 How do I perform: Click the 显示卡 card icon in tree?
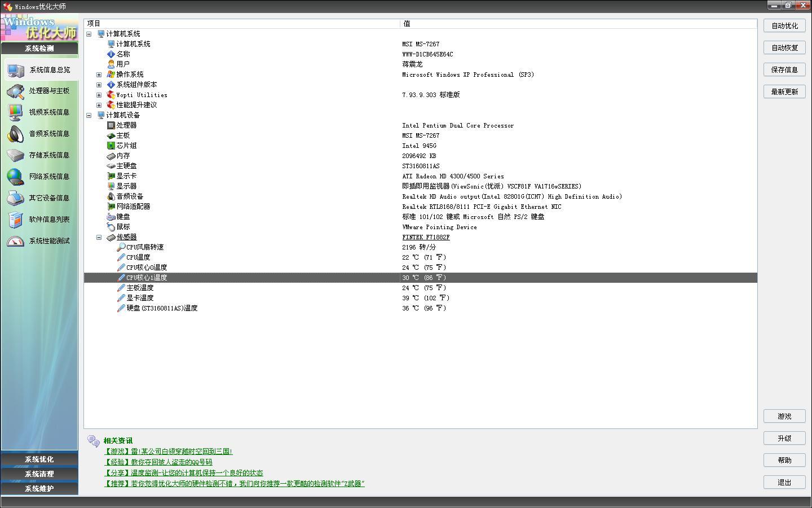111,176
